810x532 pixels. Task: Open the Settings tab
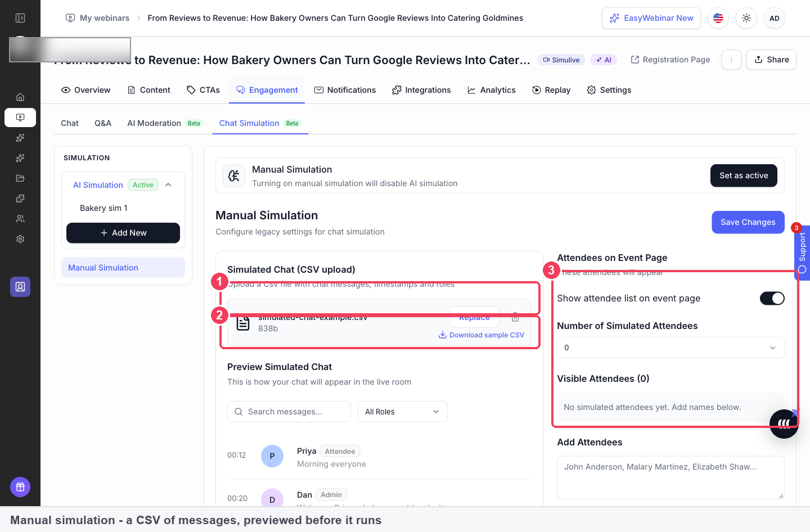tap(609, 90)
